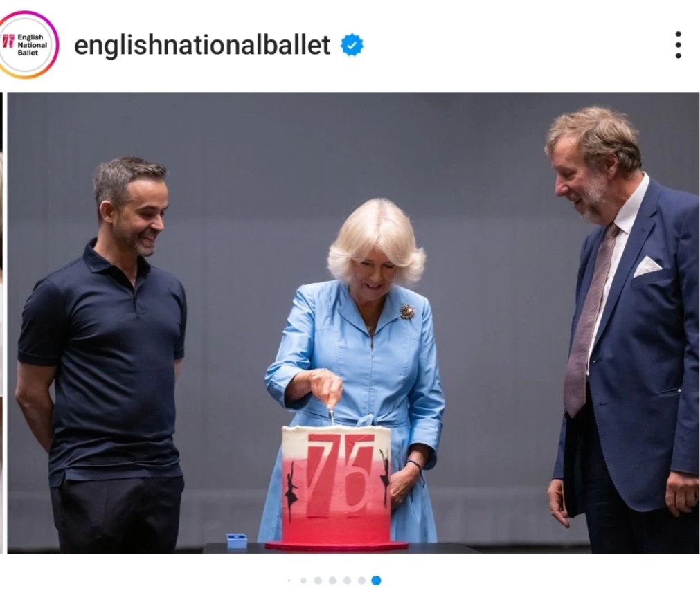Select the sixth carousel dot beside the blue one
The image size is (700, 600).
point(361,581)
